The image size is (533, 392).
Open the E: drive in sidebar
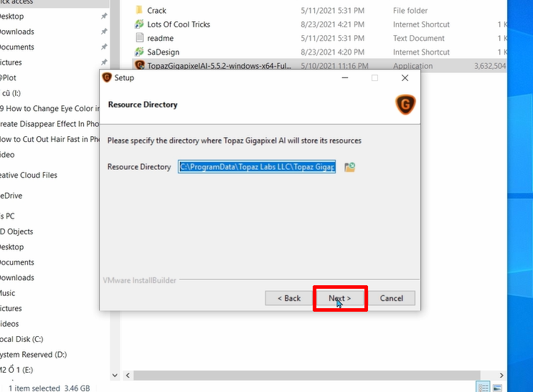(16, 370)
